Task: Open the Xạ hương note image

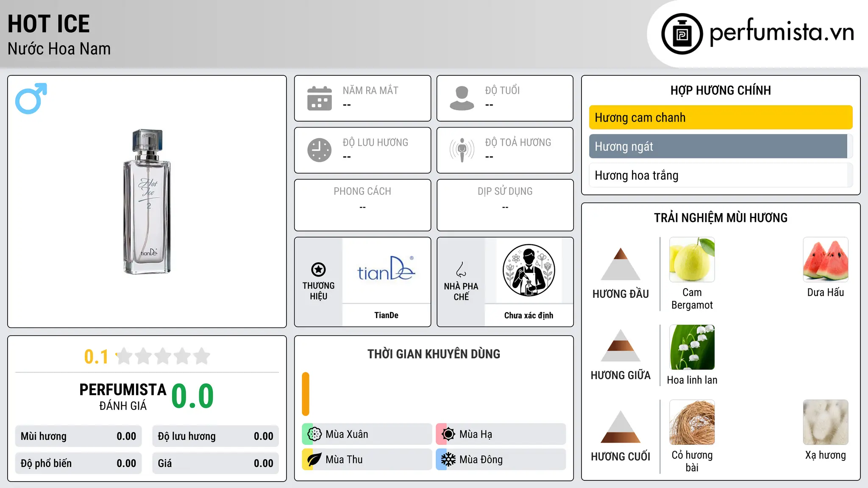Action: [826, 422]
